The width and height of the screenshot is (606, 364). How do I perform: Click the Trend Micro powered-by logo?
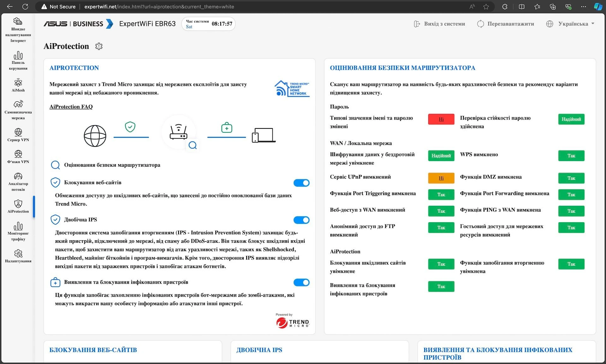tap(292, 321)
